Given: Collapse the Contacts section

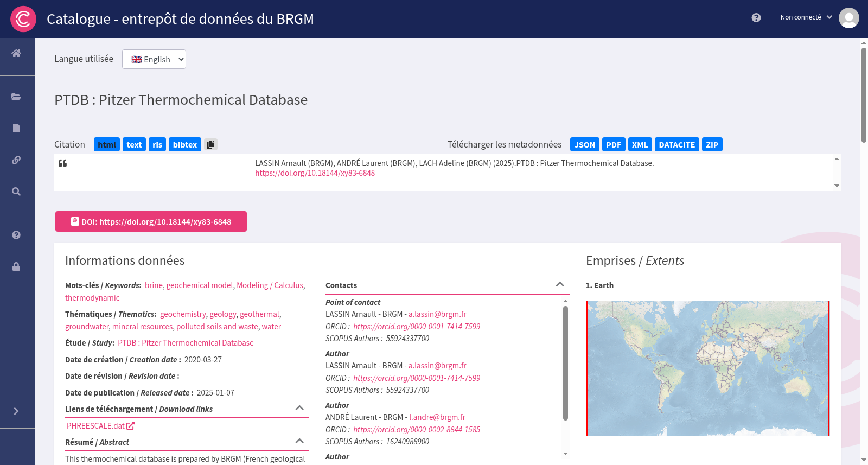Looking at the screenshot, I should [x=560, y=284].
